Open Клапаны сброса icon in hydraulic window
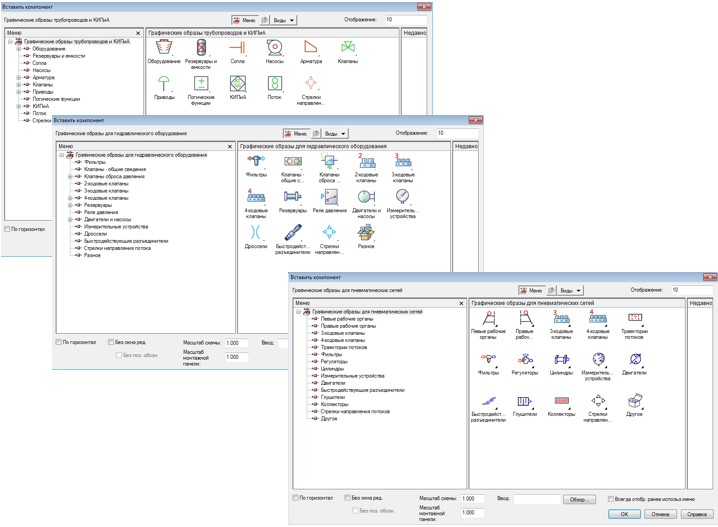718x527 pixels. (329, 161)
